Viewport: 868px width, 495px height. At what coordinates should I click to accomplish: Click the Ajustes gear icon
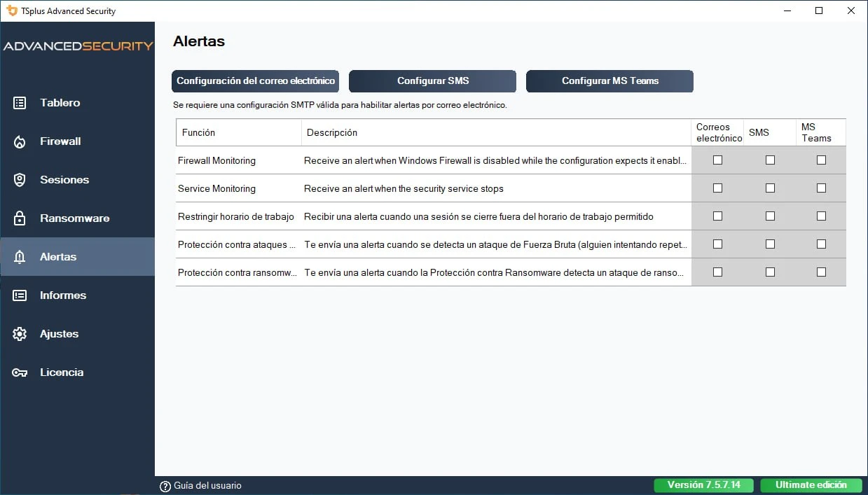click(x=20, y=334)
